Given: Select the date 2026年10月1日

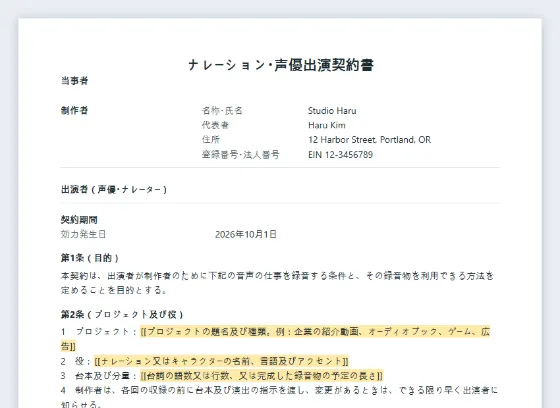Looking at the screenshot, I should coord(246,234).
